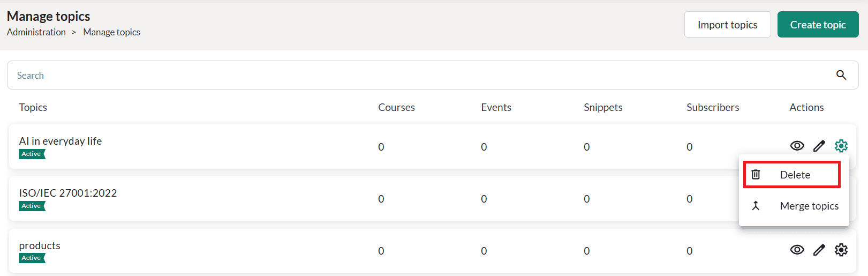This screenshot has width=868, height=276.
Task: Open settings gear for 'products' topic
Action: pyautogui.click(x=841, y=250)
